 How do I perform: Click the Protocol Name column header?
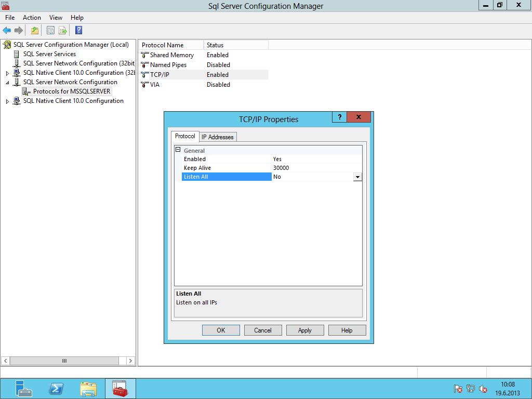171,45
